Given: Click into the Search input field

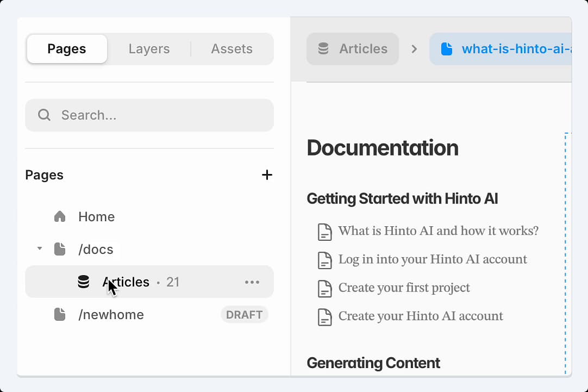Looking at the screenshot, I should tap(149, 115).
